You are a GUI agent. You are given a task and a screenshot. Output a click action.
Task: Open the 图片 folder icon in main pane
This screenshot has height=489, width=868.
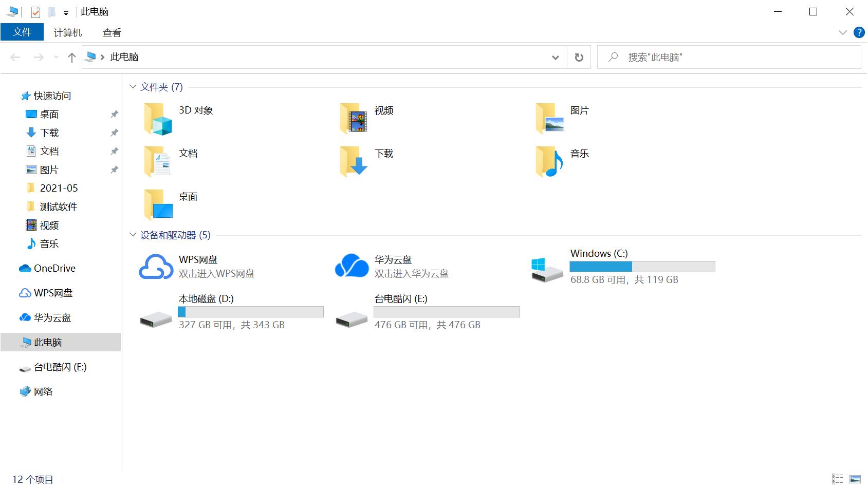pos(550,119)
